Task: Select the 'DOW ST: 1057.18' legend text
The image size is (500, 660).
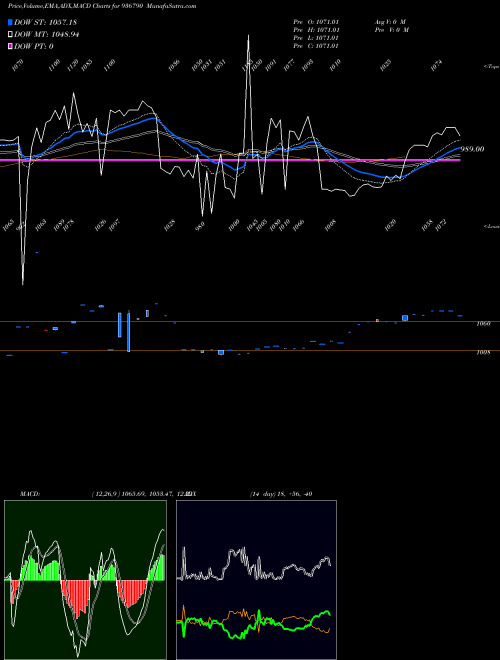Action: pyautogui.click(x=45, y=22)
